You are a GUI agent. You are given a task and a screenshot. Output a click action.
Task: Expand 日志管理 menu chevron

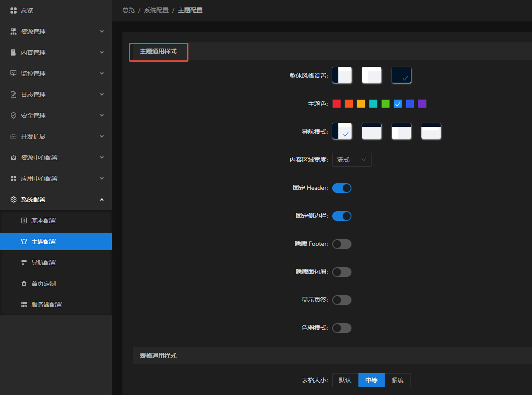tap(102, 94)
